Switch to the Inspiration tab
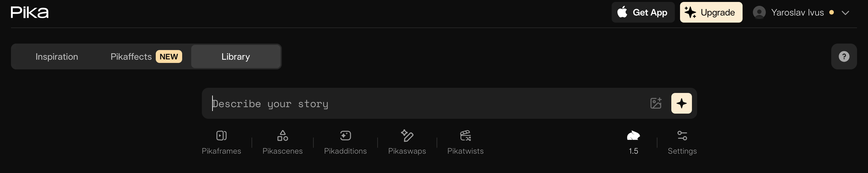Screen dimensions: 868x173 click(57, 57)
